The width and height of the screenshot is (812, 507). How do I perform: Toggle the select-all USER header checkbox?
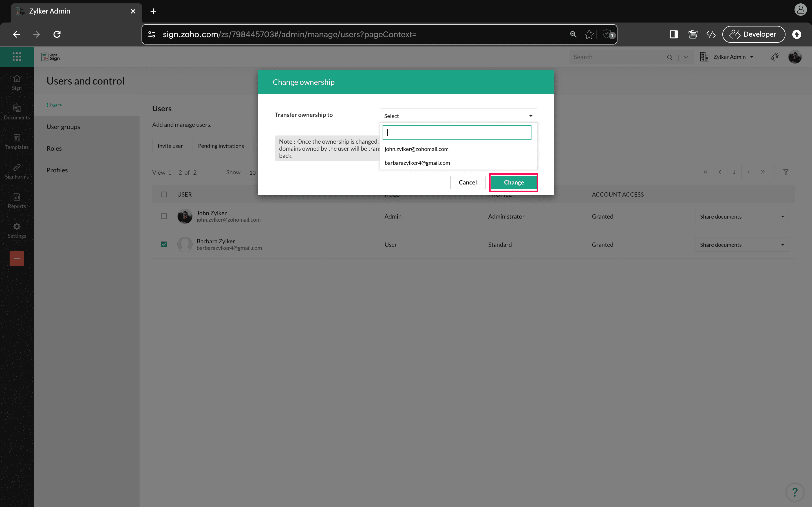pos(164,194)
